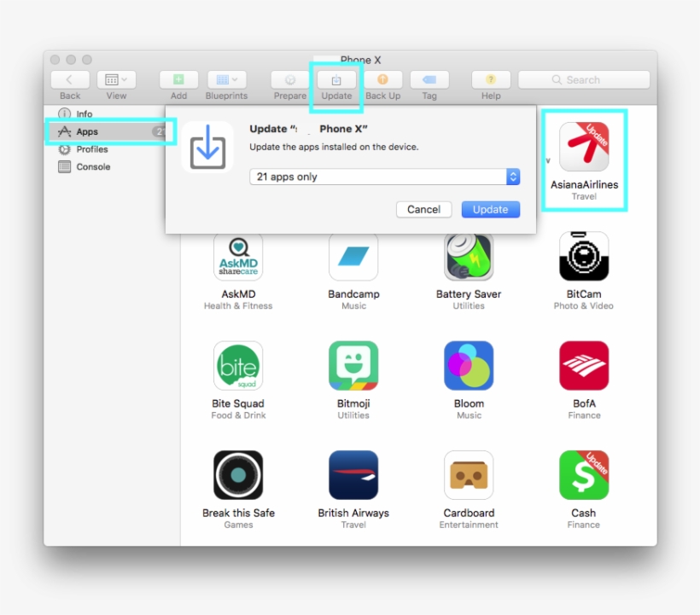Click the 'Health & Fitness' category text
Viewport: 700px width, 615px height.
point(238,306)
